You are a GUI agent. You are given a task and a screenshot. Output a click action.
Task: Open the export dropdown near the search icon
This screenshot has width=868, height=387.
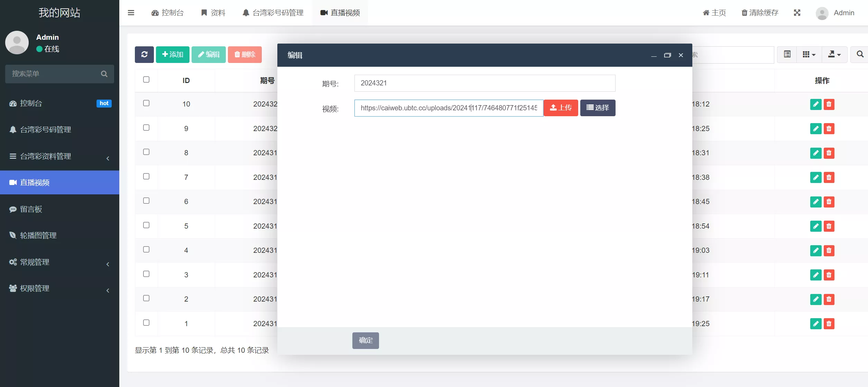[834, 54]
